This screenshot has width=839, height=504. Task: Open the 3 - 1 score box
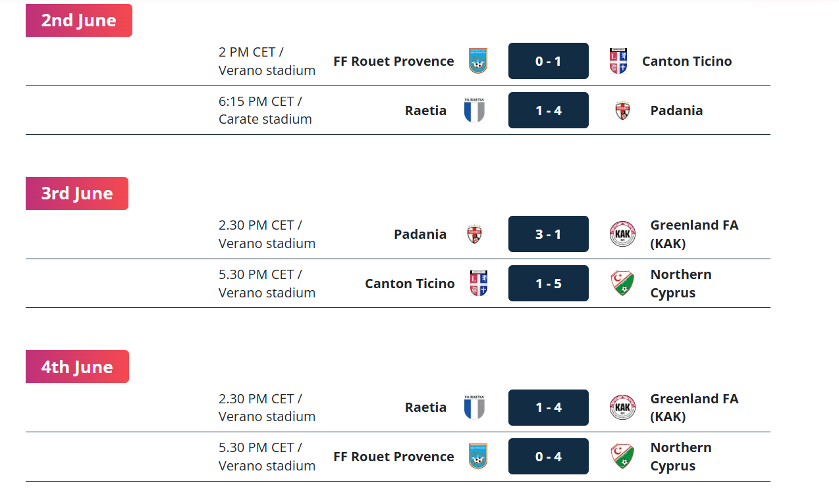tap(549, 234)
